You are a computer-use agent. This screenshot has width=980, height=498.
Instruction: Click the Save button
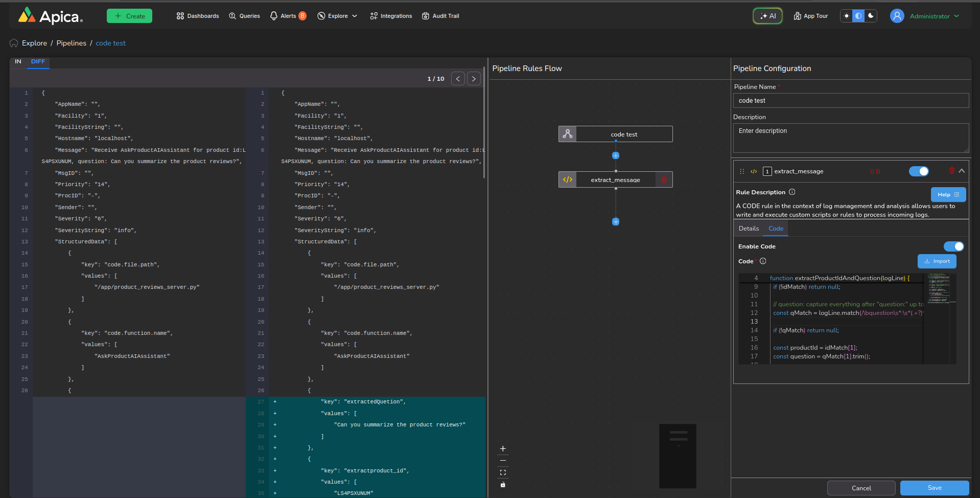pos(934,488)
